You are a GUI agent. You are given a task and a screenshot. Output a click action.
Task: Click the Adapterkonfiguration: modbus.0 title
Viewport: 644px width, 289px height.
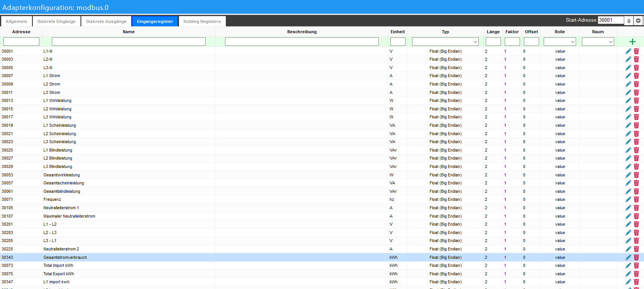click(55, 7)
